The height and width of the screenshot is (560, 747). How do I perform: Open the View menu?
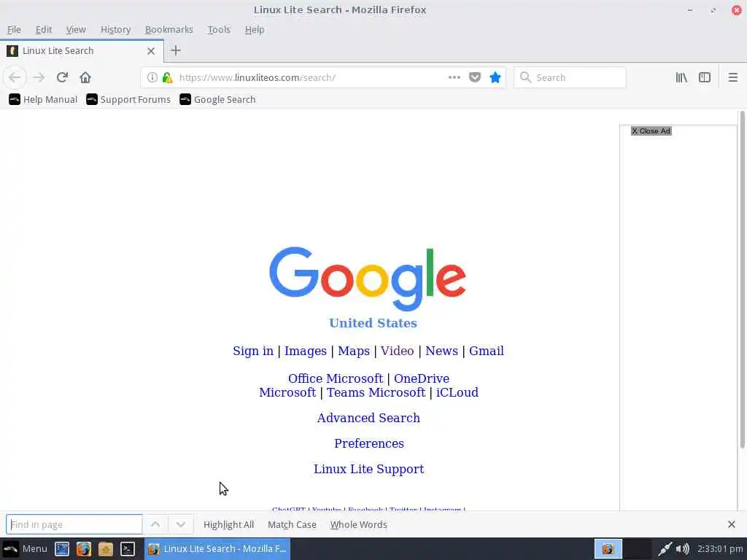76,29
